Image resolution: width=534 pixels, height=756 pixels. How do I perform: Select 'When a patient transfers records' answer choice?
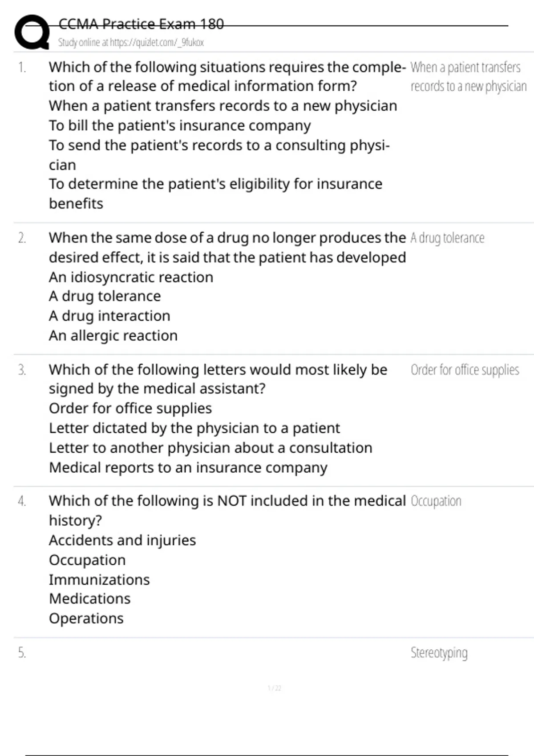(222, 106)
